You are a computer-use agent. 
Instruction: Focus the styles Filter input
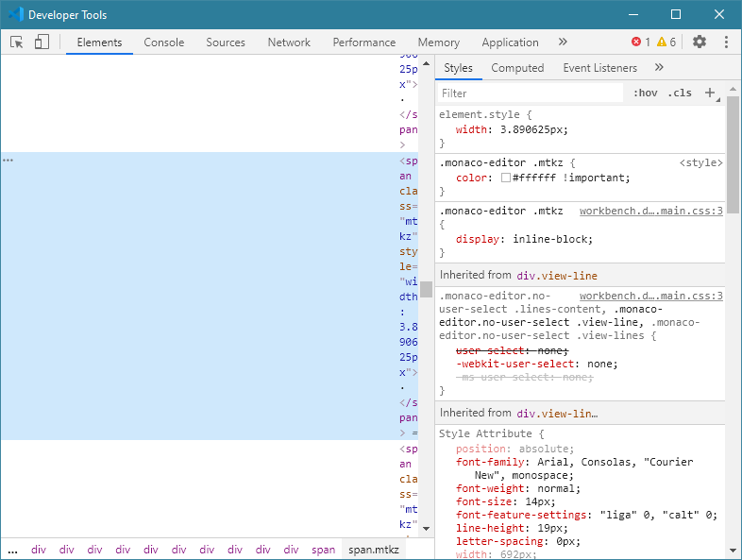click(x=530, y=93)
